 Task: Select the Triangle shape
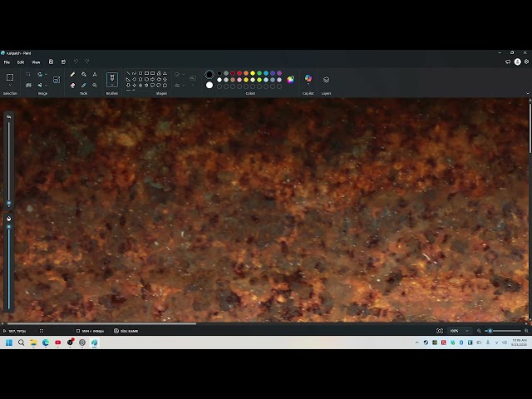pos(165,73)
